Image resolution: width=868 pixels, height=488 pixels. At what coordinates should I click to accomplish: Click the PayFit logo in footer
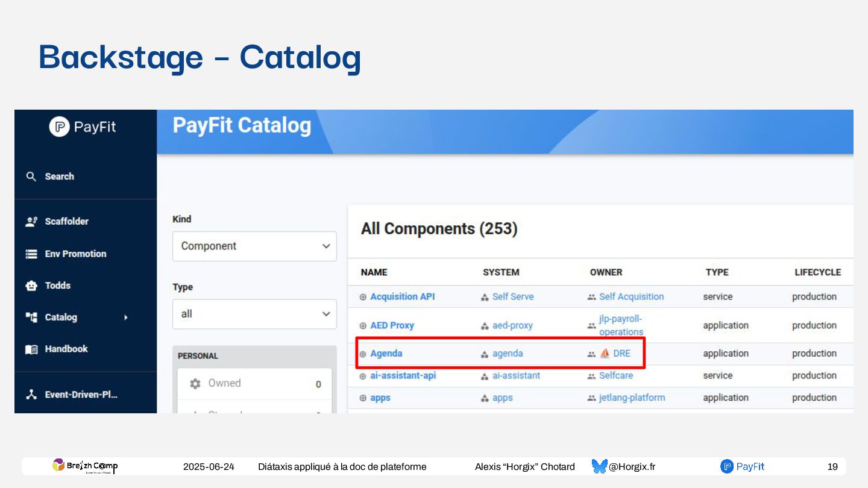coord(742,466)
